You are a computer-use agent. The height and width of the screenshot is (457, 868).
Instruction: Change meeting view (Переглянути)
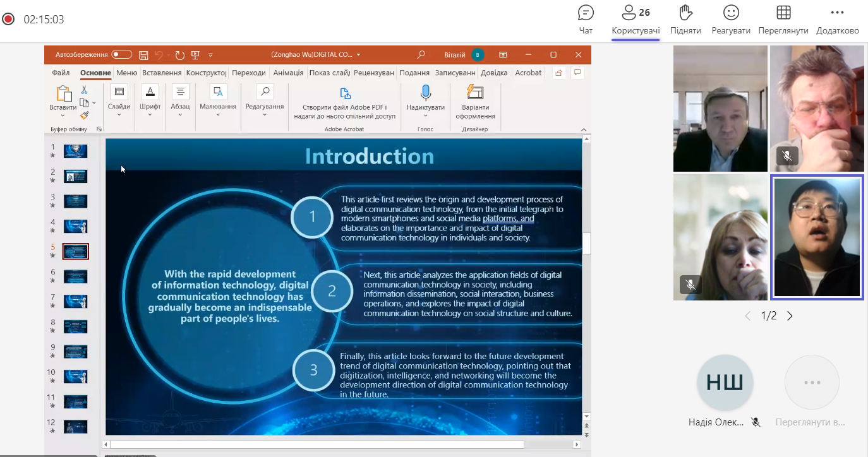[x=783, y=19]
